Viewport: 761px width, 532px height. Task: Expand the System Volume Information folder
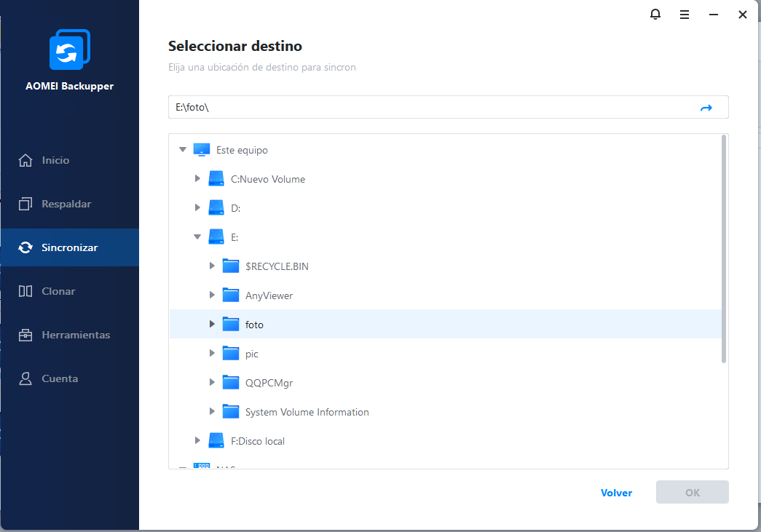coord(212,411)
